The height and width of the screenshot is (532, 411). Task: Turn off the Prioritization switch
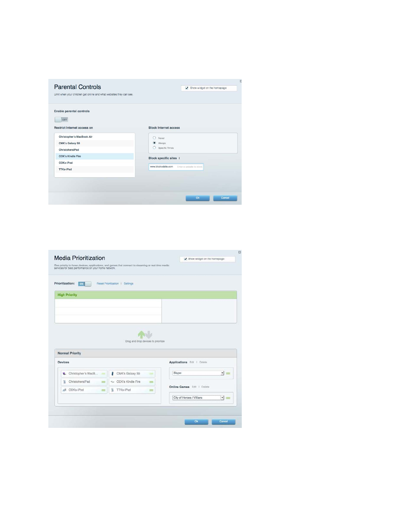pyautogui.click(x=85, y=284)
